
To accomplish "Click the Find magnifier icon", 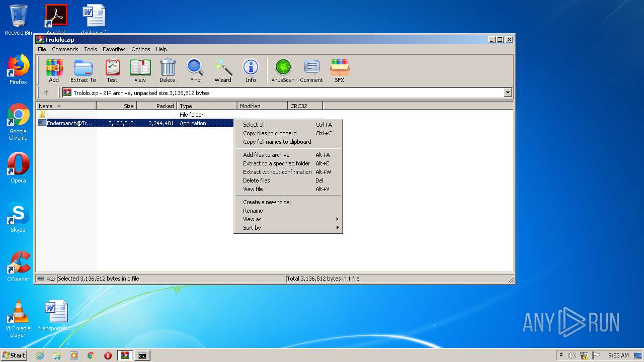I will [195, 71].
